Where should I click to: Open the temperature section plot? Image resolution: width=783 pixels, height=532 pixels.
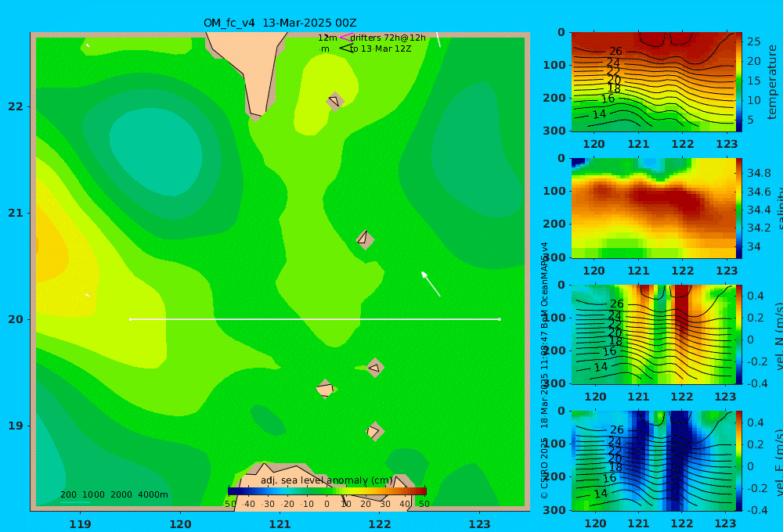[x=653, y=82]
